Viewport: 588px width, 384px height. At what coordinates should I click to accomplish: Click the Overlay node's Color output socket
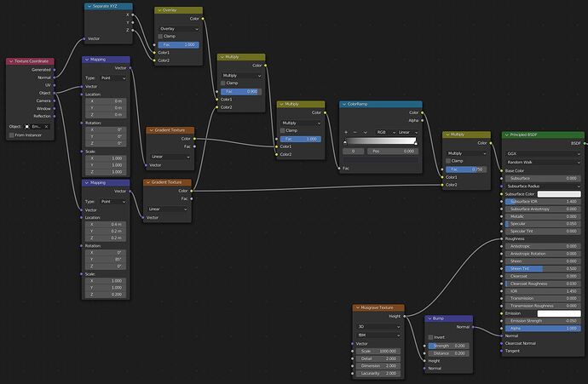pyautogui.click(x=203, y=19)
